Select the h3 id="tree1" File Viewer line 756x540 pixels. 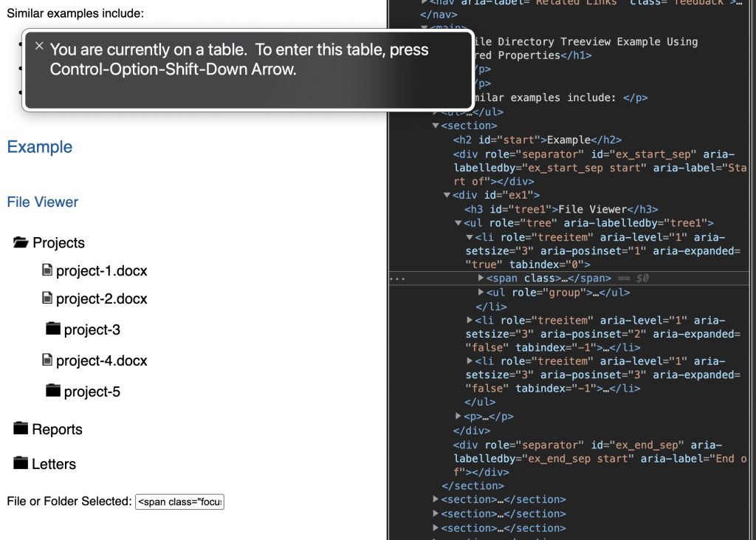pyautogui.click(x=561, y=210)
